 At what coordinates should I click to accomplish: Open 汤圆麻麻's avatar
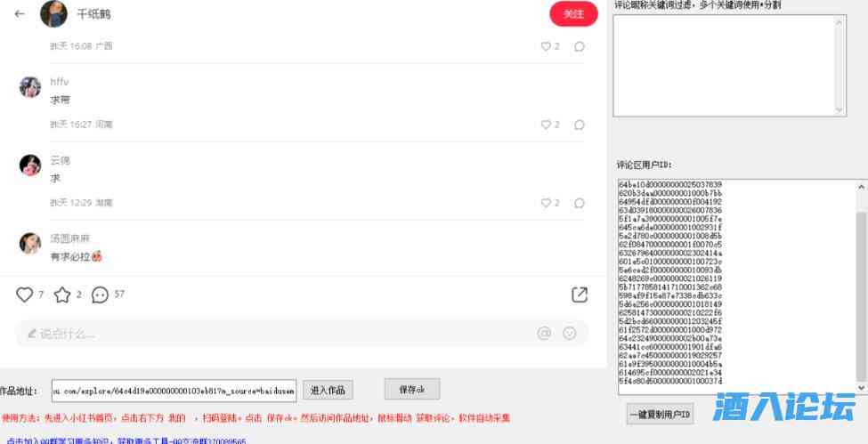click(30, 243)
